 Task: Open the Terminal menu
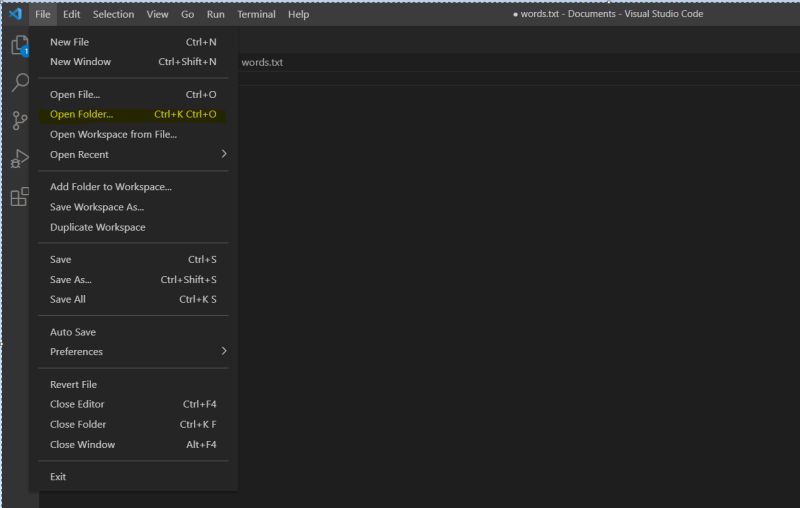point(256,14)
